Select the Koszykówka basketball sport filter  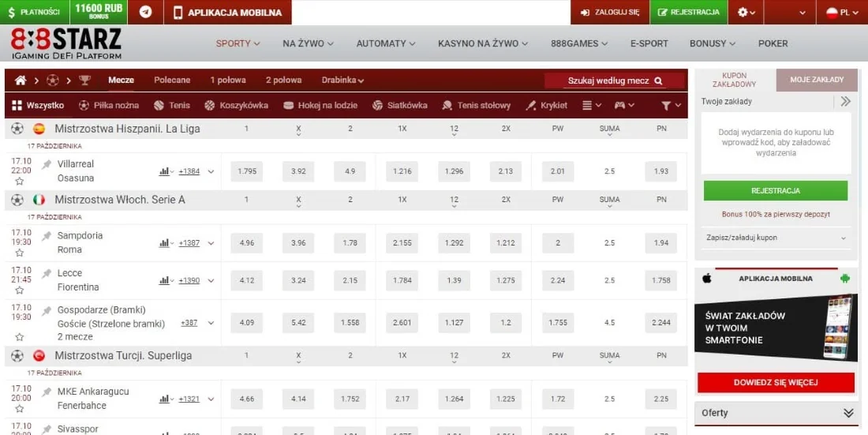236,105
